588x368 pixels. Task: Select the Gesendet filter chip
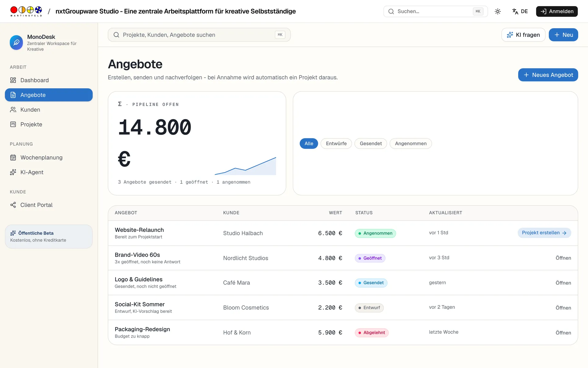pyautogui.click(x=371, y=144)
